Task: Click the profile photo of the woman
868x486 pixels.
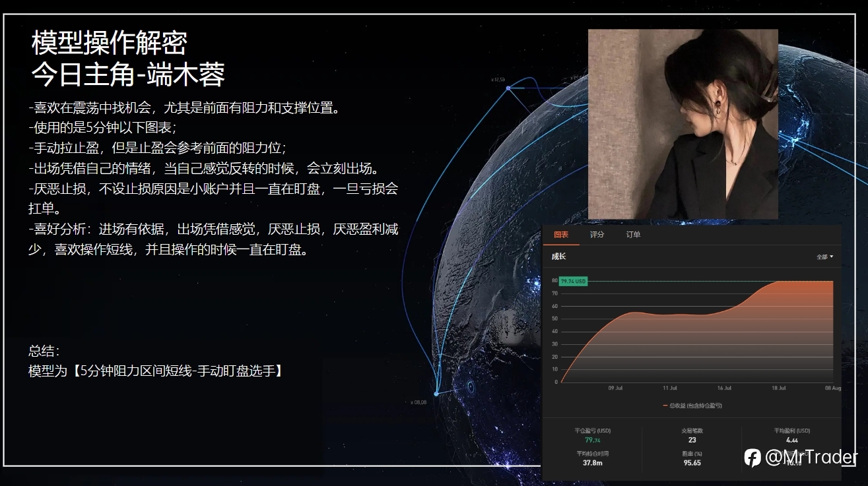Action: (683, 124)
